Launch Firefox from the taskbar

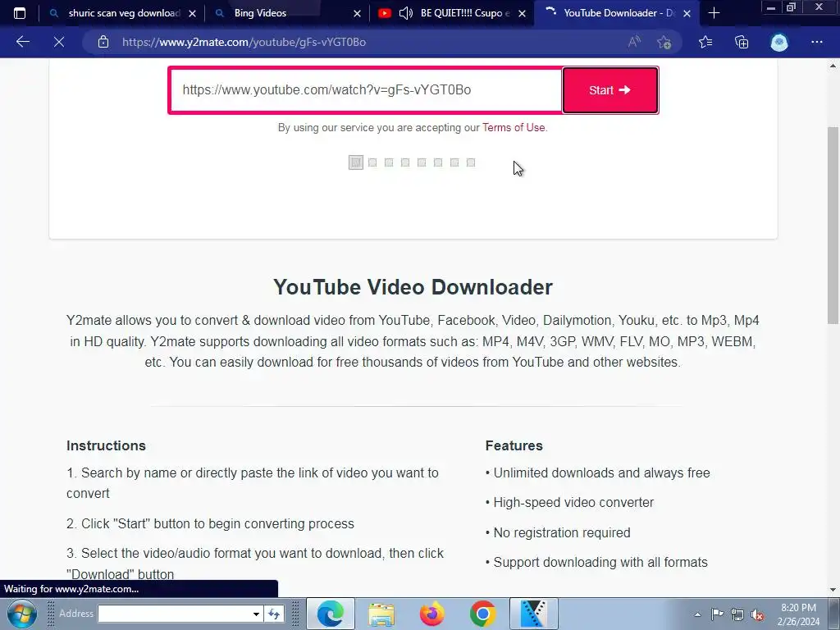click(x=431, y=614)
